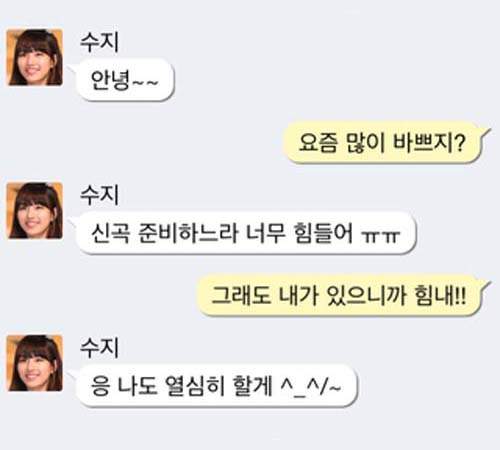Viewport: 500px width, 450px height.
Task: Click the word 바쁘지? in sent message
Action: 429,142
